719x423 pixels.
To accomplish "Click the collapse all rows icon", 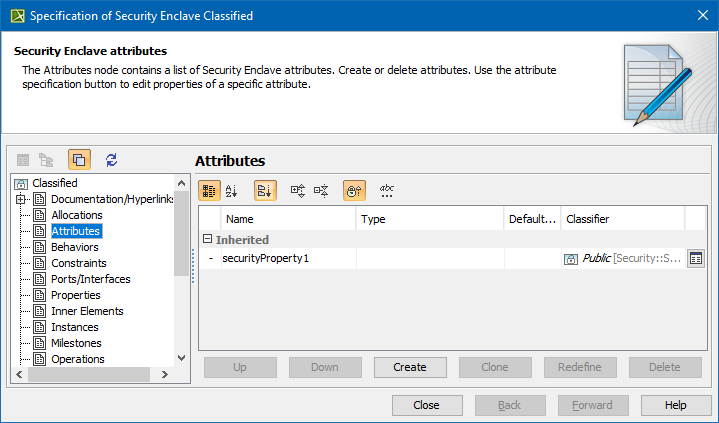I will (321, 189).
